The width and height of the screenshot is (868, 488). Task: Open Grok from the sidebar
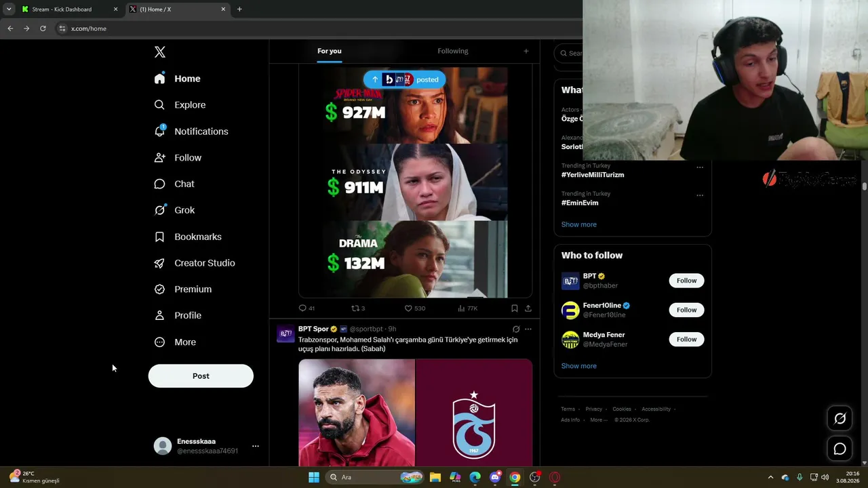[x=174, y=210]
